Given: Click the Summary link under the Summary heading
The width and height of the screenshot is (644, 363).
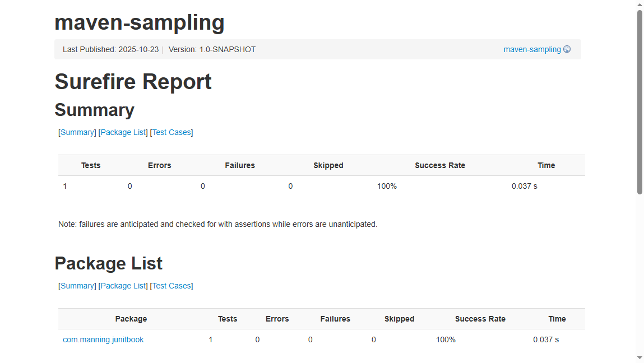Looking at the screenshot, I should 77,132.
